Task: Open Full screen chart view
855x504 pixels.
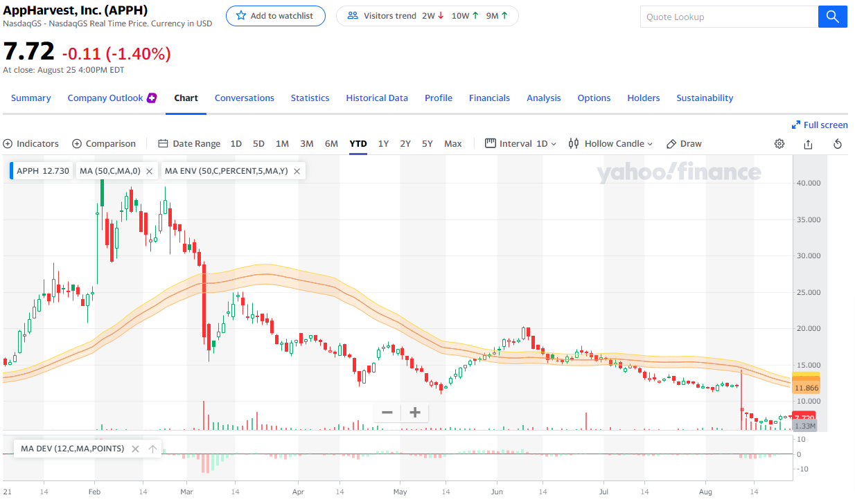Action: click(820, 125)
